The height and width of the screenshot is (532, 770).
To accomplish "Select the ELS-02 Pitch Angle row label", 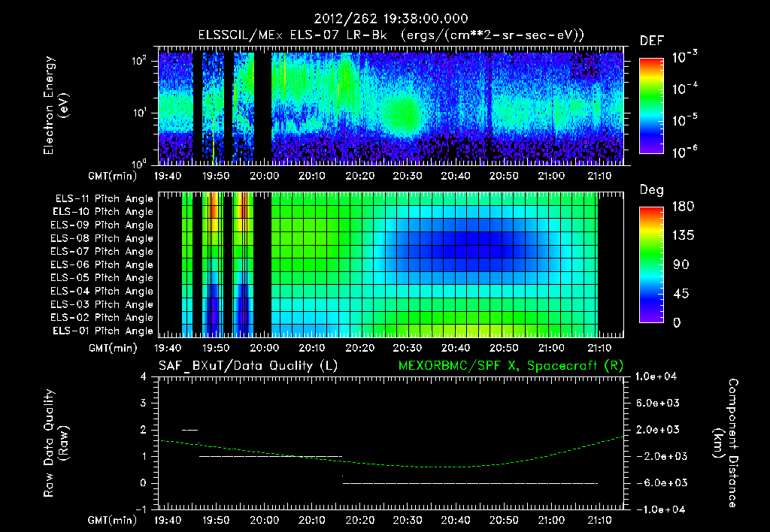I will tap(102, 318).
